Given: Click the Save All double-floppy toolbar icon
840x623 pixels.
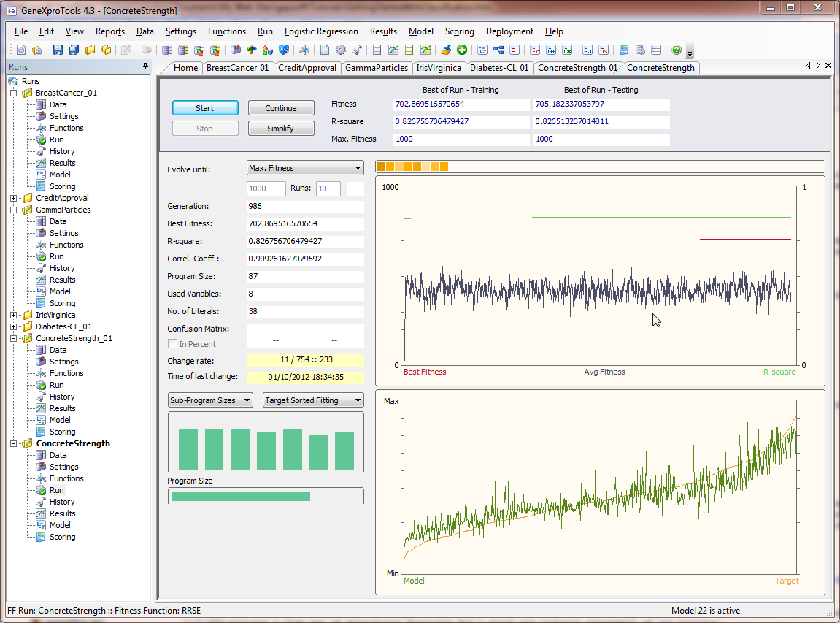Looking at the screenshot, I should point(74,50).
